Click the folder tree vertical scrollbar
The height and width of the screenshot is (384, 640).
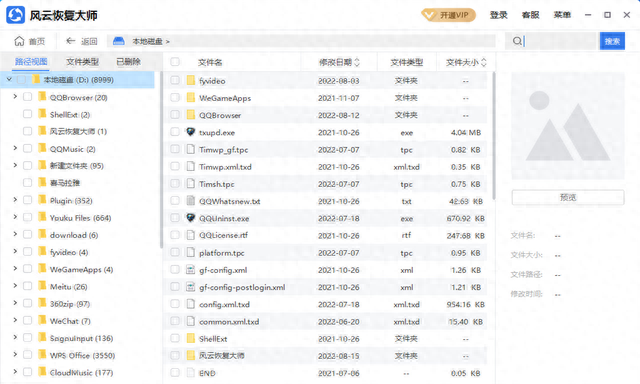(x=161, y=159)
